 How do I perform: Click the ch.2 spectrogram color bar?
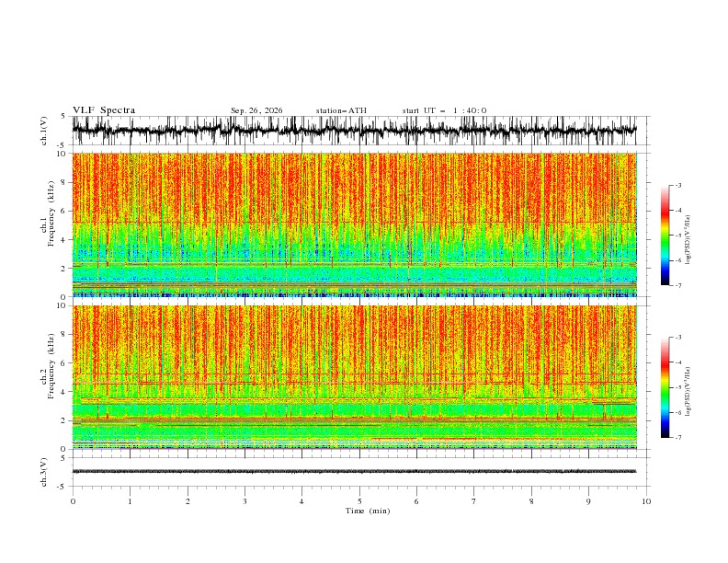pos(665,387)
